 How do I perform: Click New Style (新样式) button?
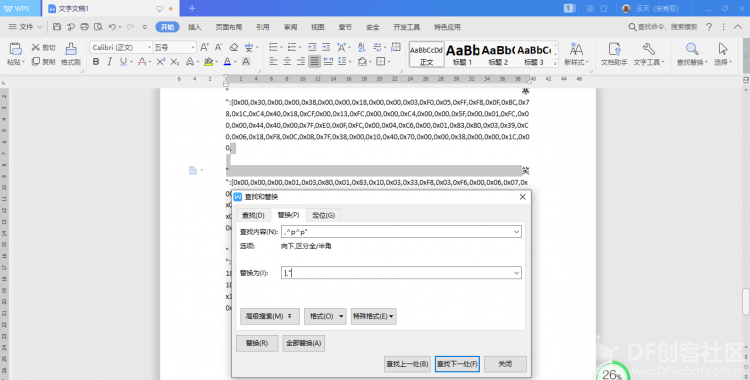coord(576,54)
